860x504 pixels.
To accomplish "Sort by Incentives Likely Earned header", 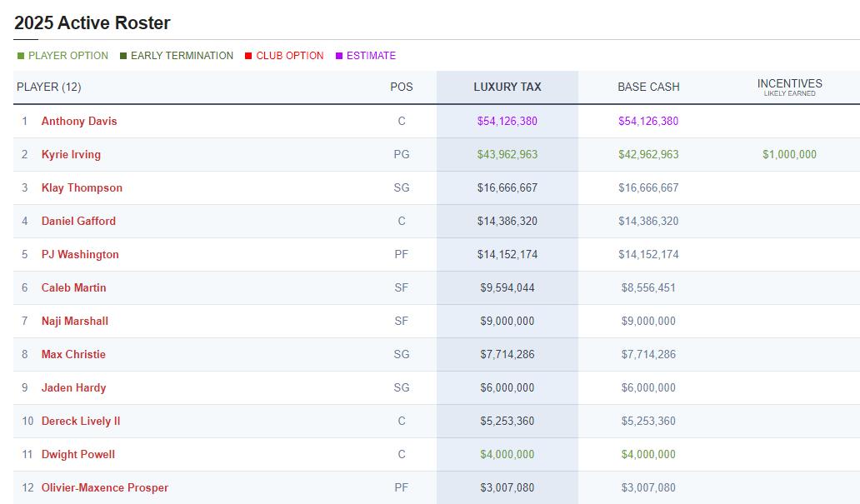I will pyautogui.click(x=790, y=87).
